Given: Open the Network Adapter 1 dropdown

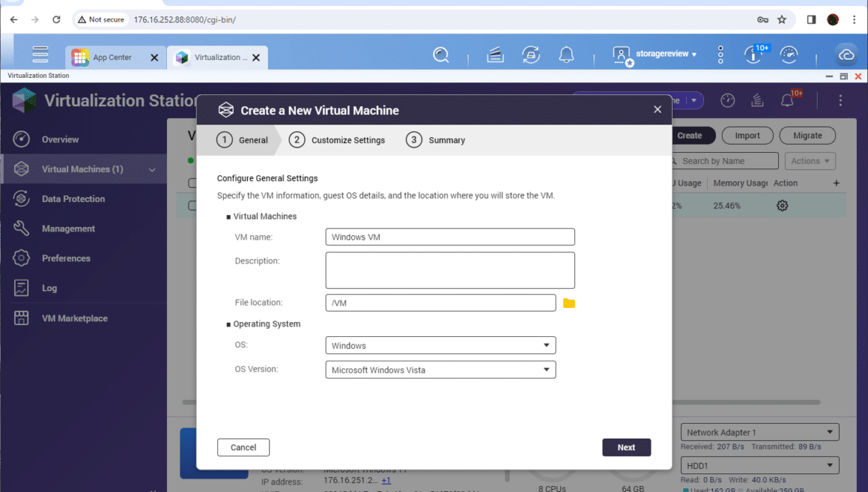Looking at the screenshot, I should [x=760, y=432].
